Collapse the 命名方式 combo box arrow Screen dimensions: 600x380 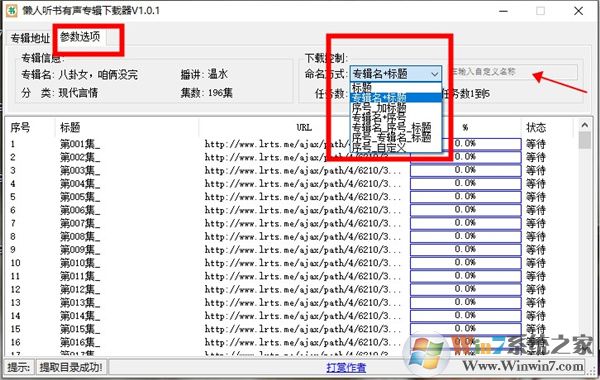pos(435,74)
